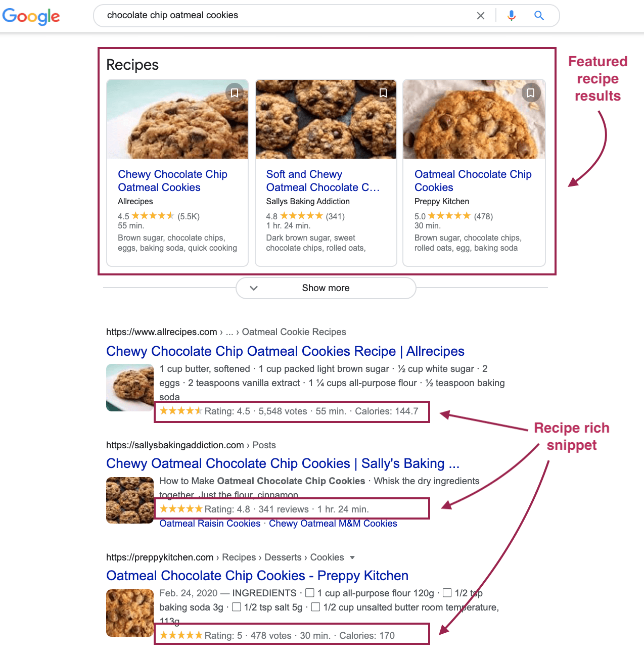
Task: Bookmark the Preppy Kitchen recipe card
Action: tap(531, 93)
